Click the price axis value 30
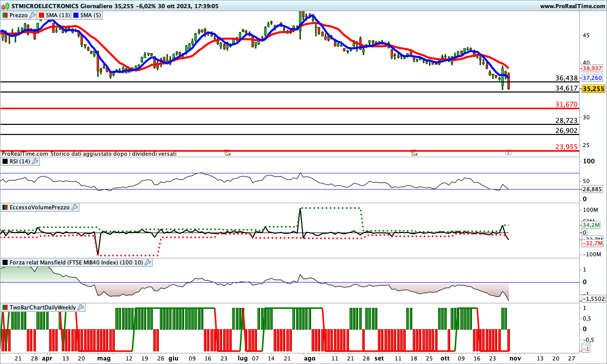 586,117
